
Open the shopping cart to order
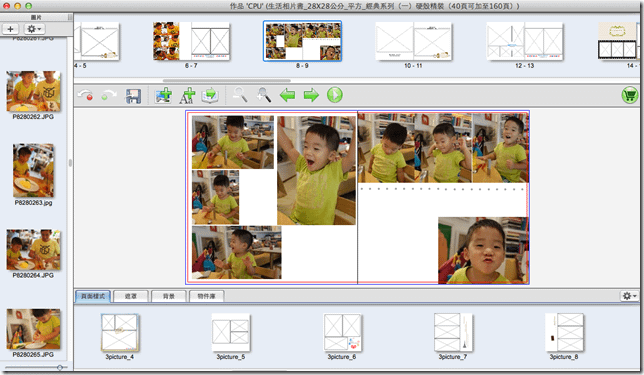tap(629, 95)
